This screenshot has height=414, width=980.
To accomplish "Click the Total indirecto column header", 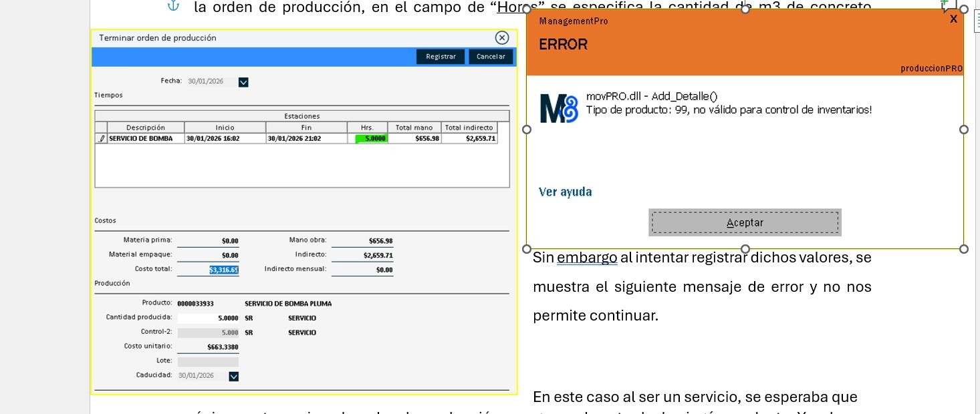I will tap(471, 128).
